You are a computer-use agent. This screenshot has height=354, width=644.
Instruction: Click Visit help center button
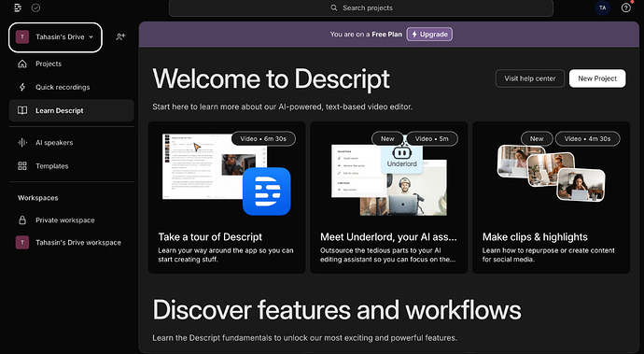point(530,78)
